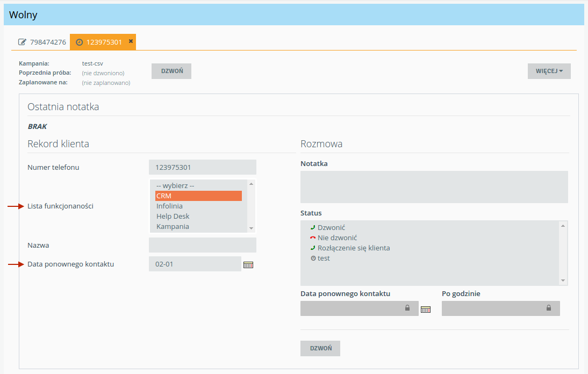
Task: Open calendar icon beside the 02-01 date
Action: [248, 264]
